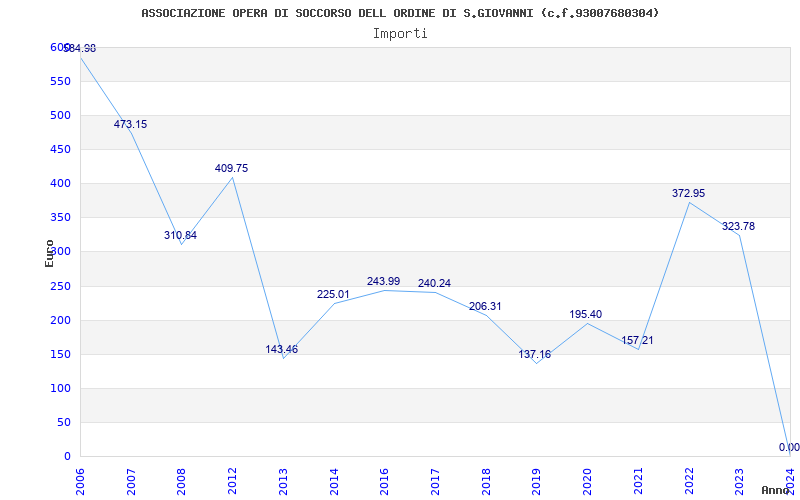
Task: Click the x-axis year 2014
Action: (334, 482)
